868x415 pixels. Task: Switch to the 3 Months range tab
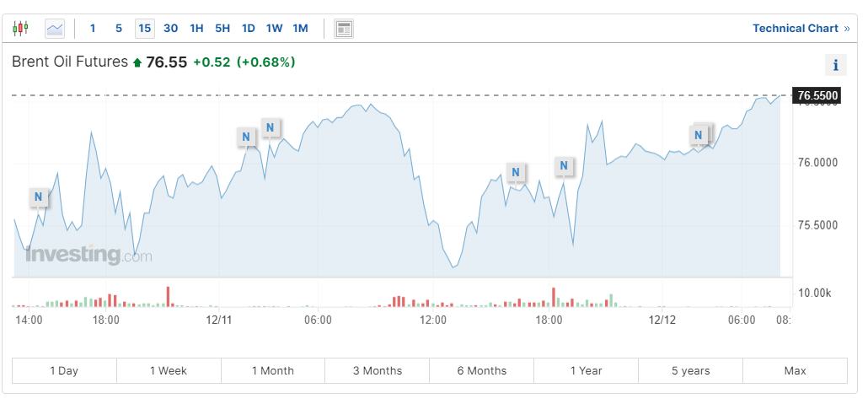[x=377, y=370]
